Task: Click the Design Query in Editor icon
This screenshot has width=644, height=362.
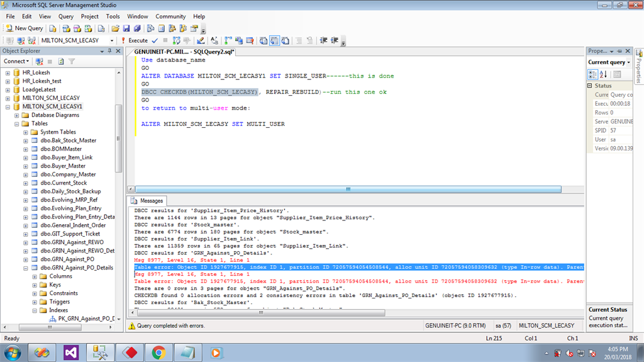Action: click(x=201, y=40)
